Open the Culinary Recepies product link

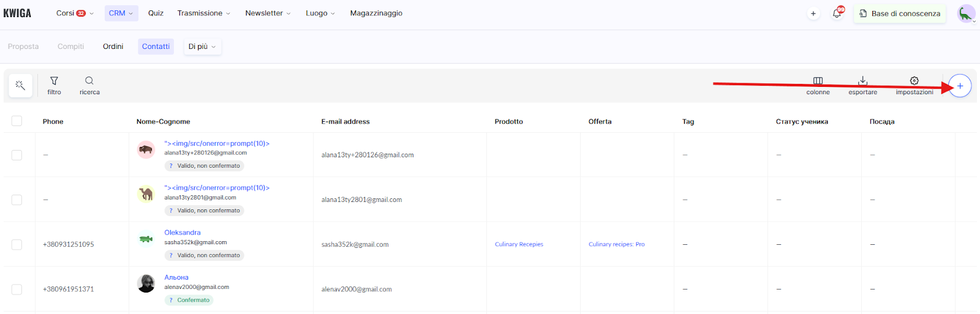pyautogui.click(x=519, y=244)
